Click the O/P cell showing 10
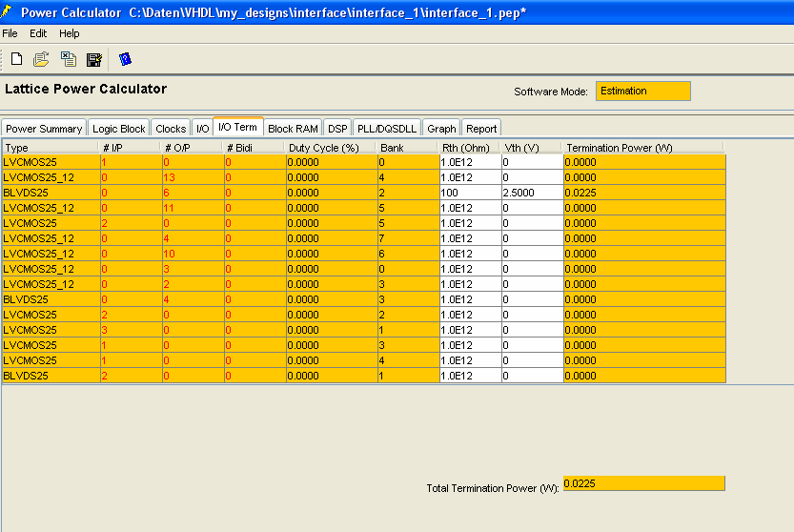The height and width of the screenshot is (532, 794). pos(193,254)
